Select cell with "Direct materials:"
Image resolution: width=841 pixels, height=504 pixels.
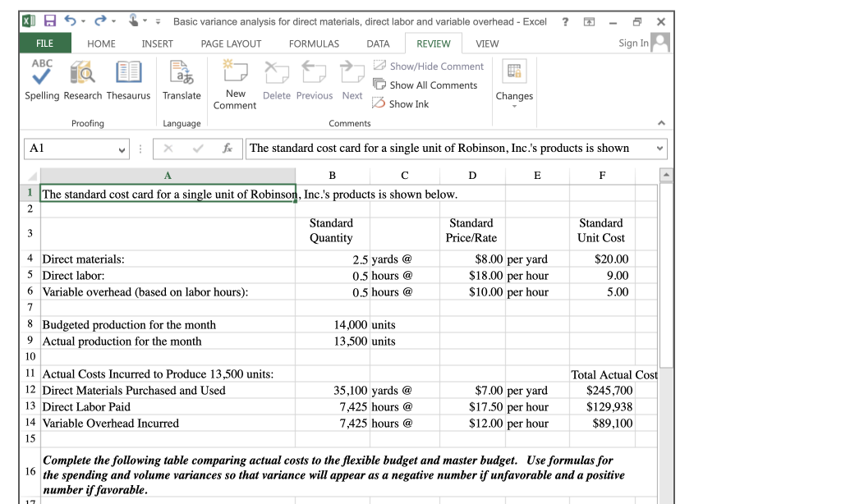tap(168, 259)
